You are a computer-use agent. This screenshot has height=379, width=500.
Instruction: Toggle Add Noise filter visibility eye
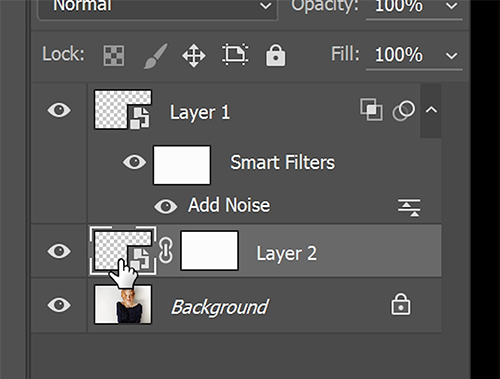[166, 206]
